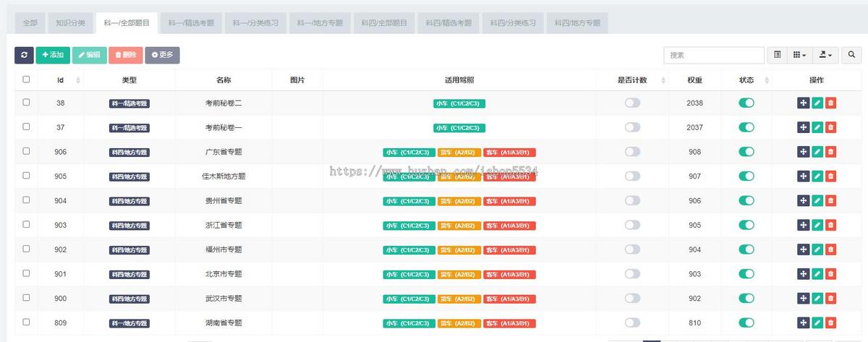The height and width of the screenshot is (342, 868).
Task: Click the 编辑 button in toolbar
Action: (x=89, y=55)
